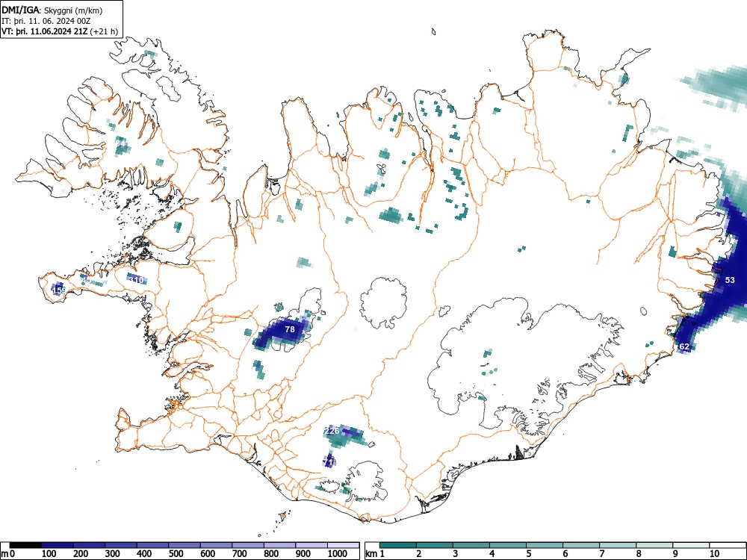Select the black swatch of the meter legend

[x=25, y=545]
